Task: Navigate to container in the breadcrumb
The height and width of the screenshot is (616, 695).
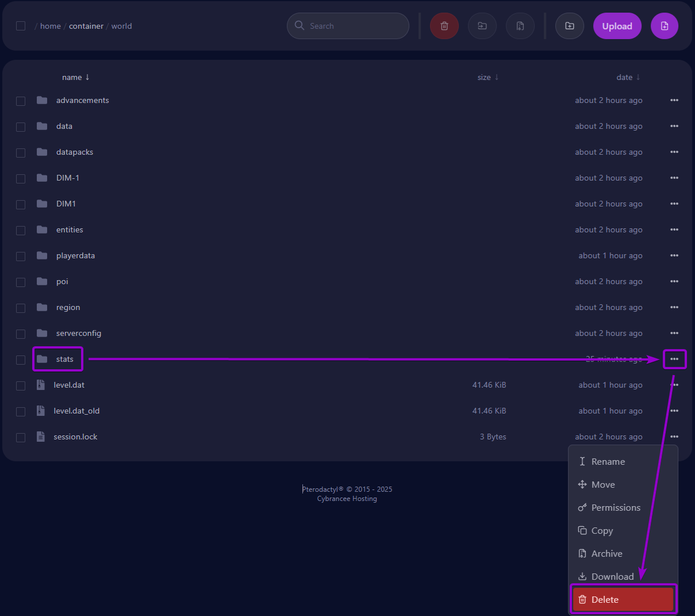Action: [x=86, y=26]
